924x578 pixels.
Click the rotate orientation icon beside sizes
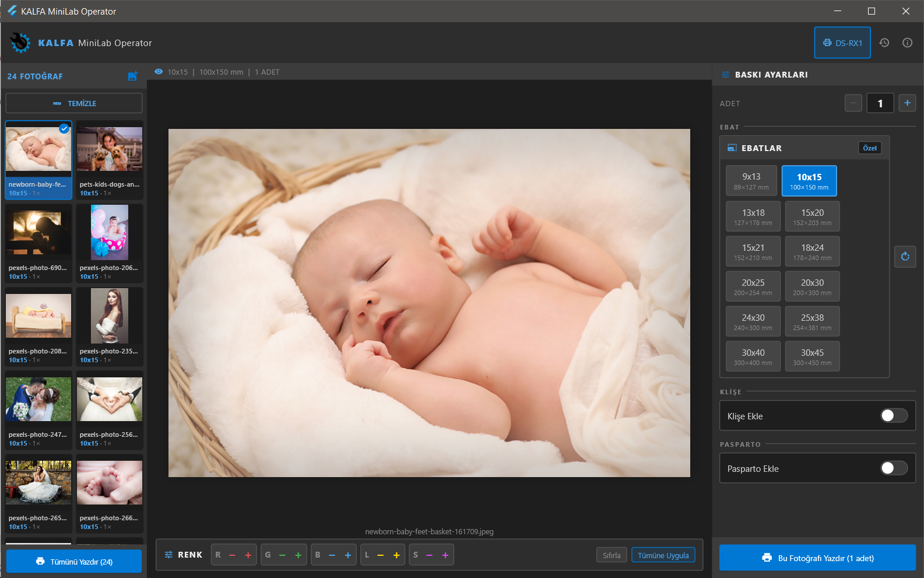click(x=905, y=257)
